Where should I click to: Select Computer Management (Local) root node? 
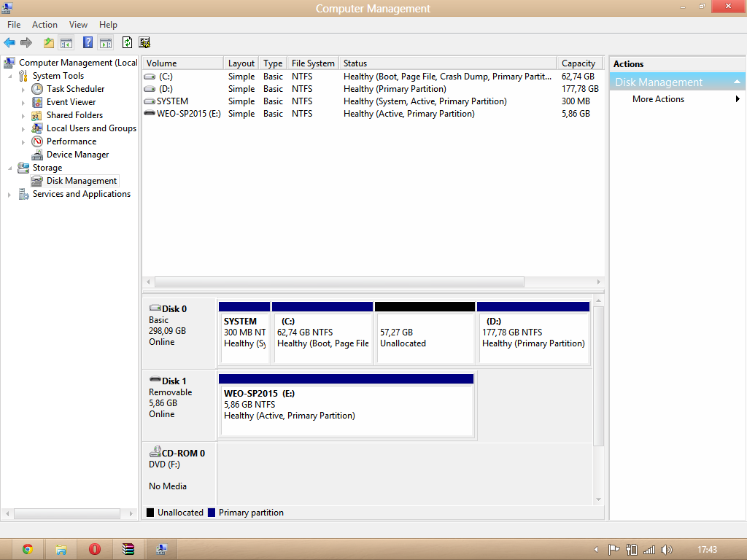(78, 63)
